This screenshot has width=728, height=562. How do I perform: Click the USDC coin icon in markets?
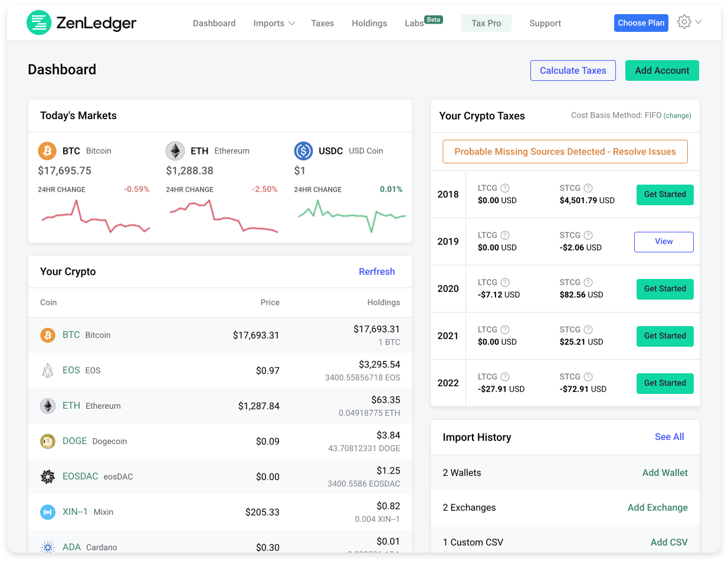[x=303, y=151]
